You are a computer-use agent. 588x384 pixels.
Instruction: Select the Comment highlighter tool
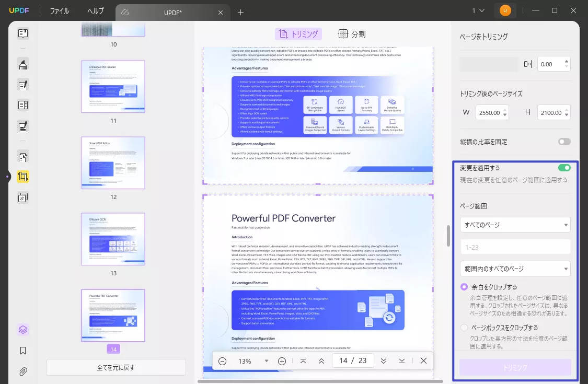[23, 64]
